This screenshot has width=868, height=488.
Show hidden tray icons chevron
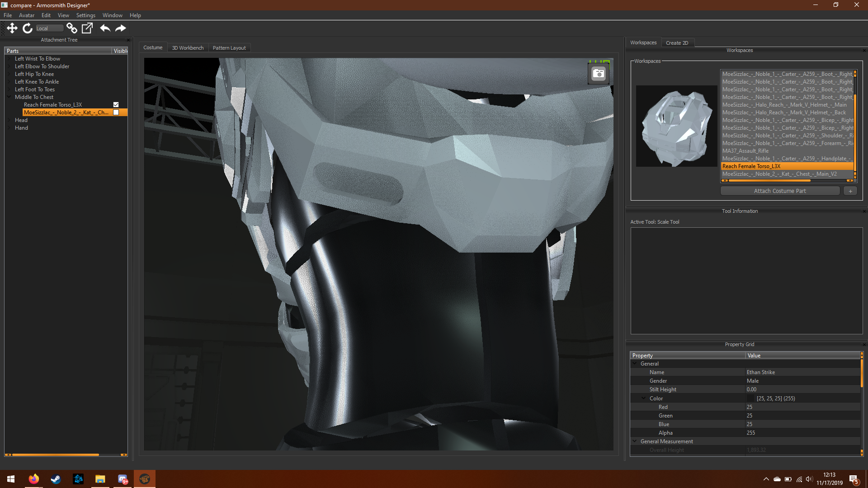(x=766, y=479)
